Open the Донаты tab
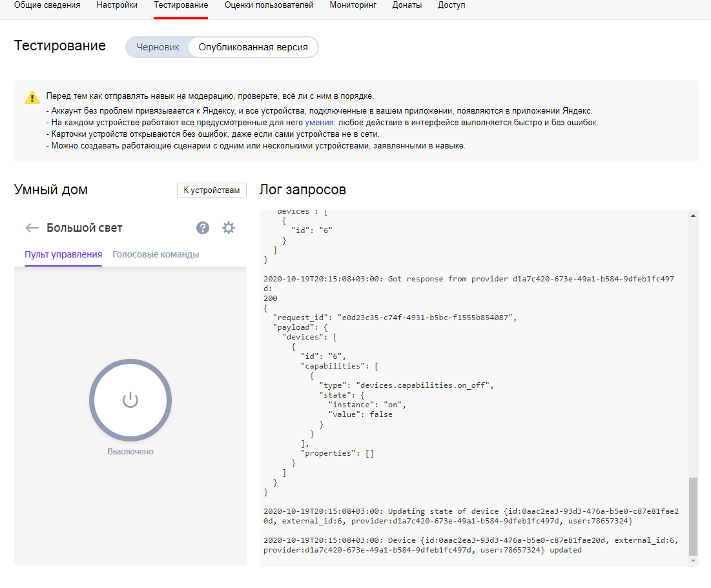Image resolution: width=711 pixels, height=588 pixels. click(x=407, y=5)
